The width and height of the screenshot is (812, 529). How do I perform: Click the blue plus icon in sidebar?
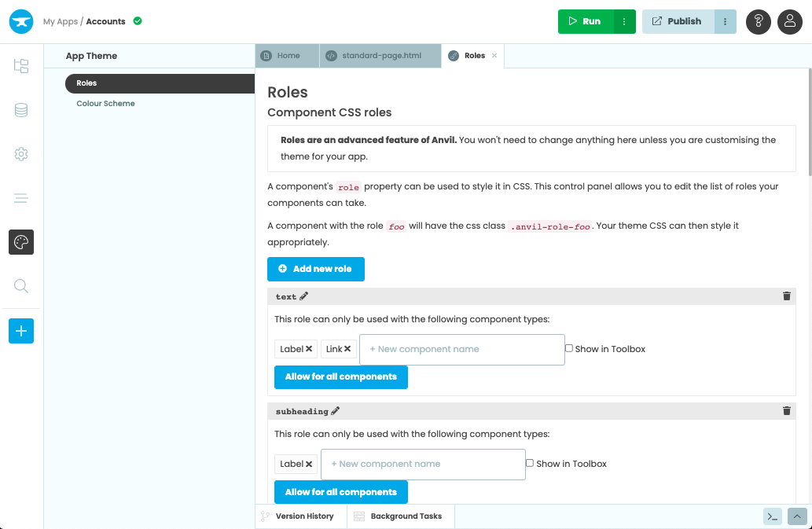click(x=21, y=331)
